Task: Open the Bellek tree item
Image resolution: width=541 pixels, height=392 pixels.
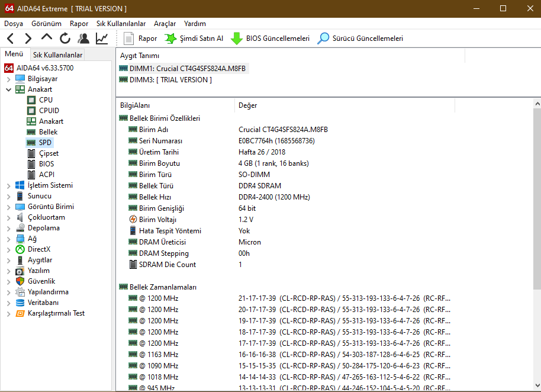Action: (48, 132)
